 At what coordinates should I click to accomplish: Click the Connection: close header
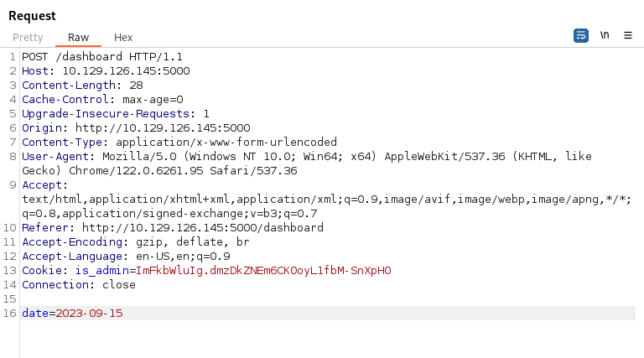79,285
